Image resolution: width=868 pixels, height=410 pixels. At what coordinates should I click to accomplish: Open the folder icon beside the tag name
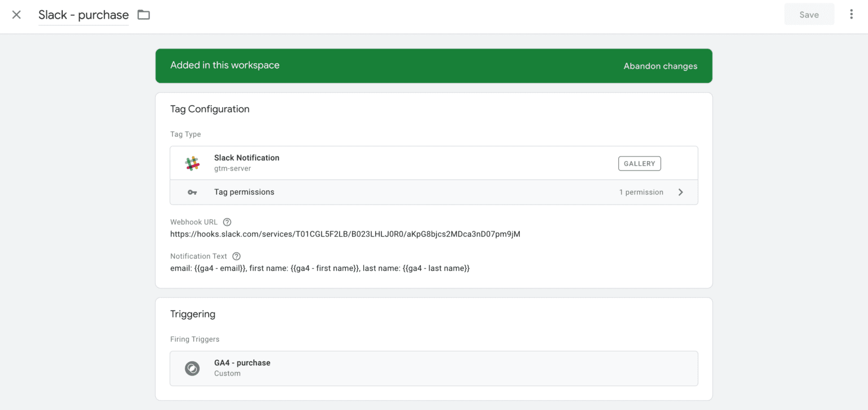pos(144,15)
